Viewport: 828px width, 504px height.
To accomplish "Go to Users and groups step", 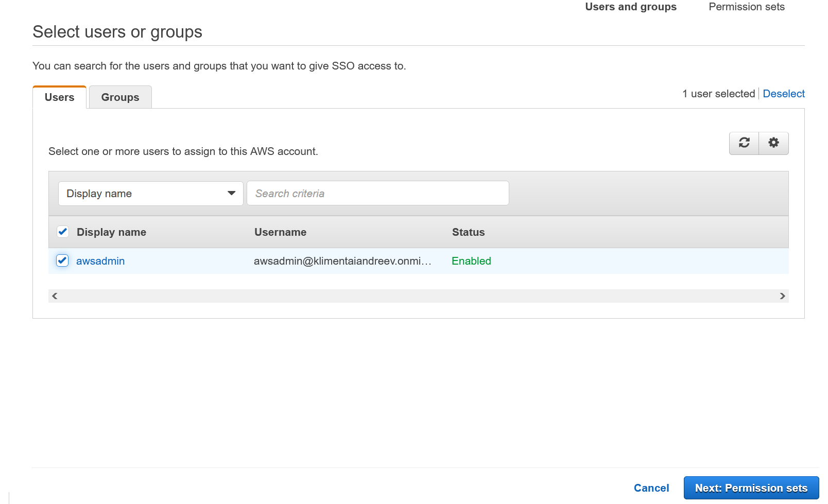I will 631,7.
